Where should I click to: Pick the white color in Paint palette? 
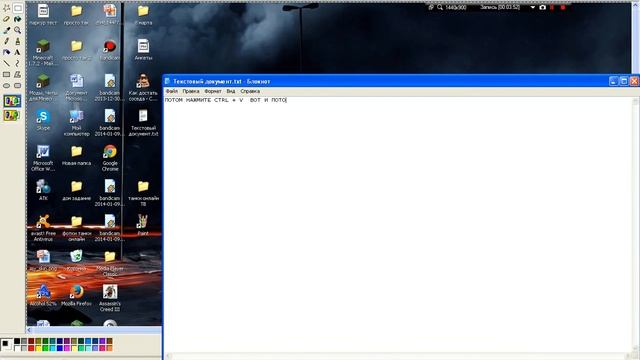pos(17,348)
